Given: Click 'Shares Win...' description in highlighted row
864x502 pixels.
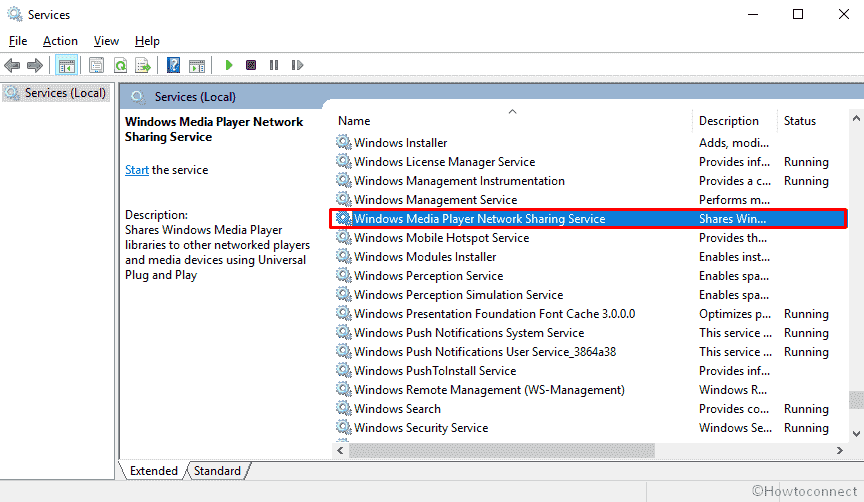Looking at the screenshot, I should click(x=732, y=219).
